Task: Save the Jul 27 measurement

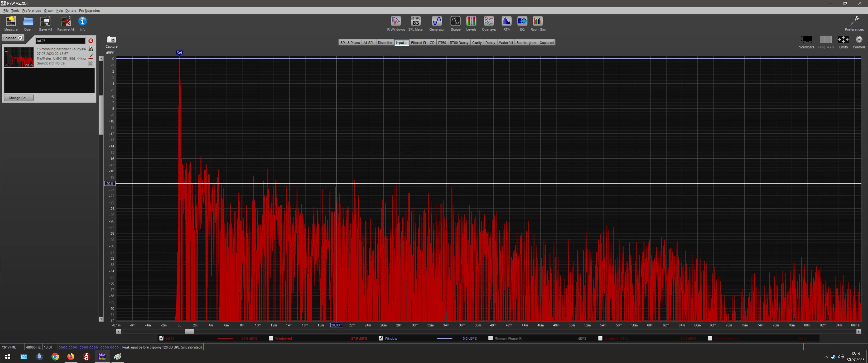Action: click(x=91, y=49)
